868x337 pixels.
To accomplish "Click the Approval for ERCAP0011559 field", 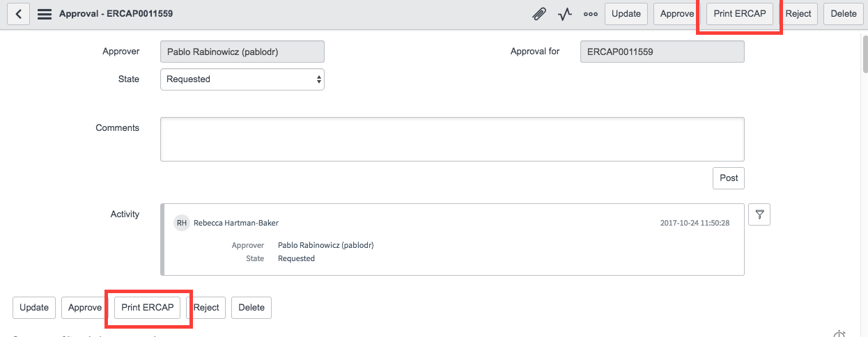I will pyautogui.click(x=661, y=52).
